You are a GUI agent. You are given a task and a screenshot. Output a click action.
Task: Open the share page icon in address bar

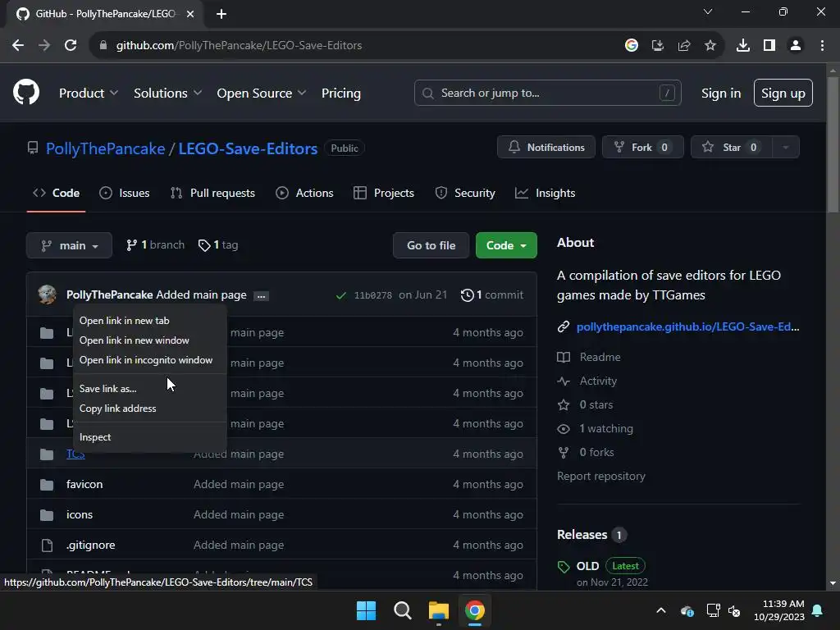pos(684,46)
